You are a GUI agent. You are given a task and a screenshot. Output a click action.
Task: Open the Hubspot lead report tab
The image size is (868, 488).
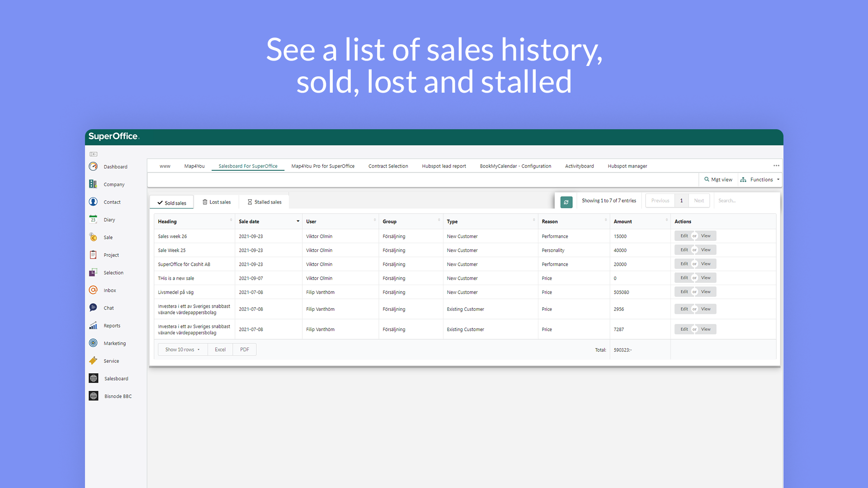(444, 166)
